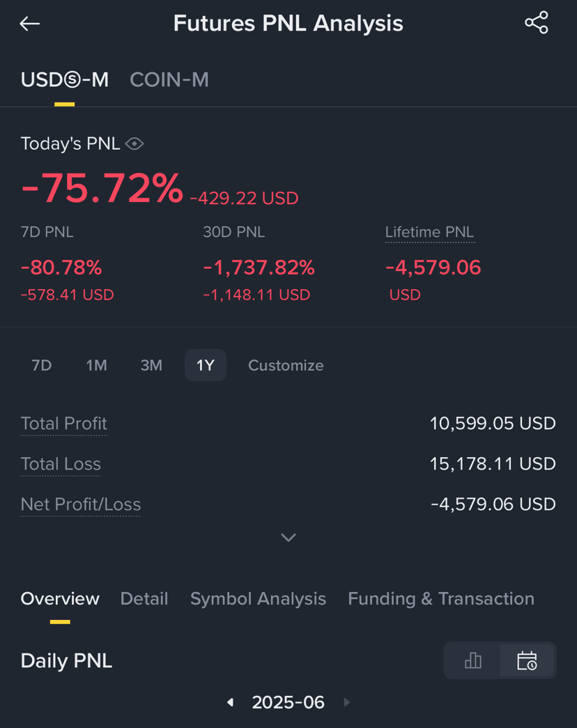
Task: Open Customize date range
Action: pyautogui.click(x=286, y=365)
